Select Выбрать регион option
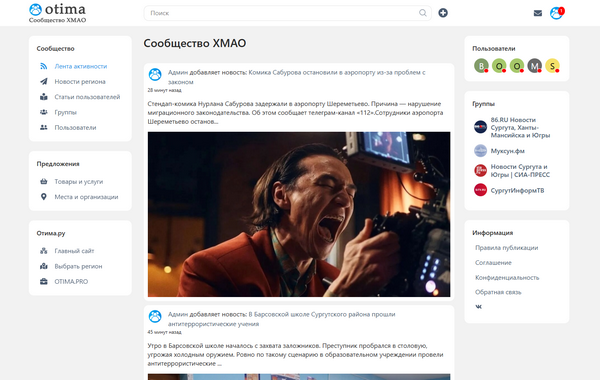 tap(78, 266)
